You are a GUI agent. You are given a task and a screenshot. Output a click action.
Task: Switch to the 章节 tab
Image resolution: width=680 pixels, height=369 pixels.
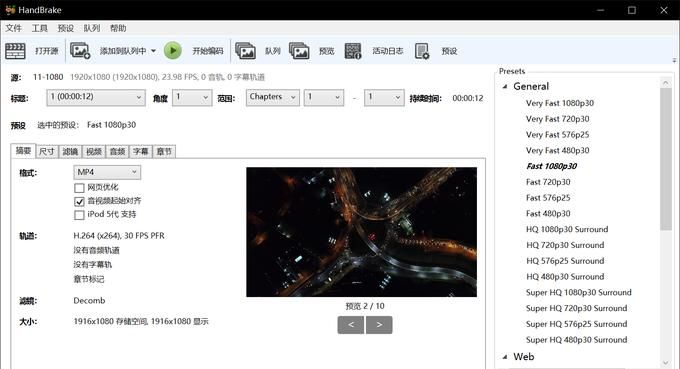[164, 151]
